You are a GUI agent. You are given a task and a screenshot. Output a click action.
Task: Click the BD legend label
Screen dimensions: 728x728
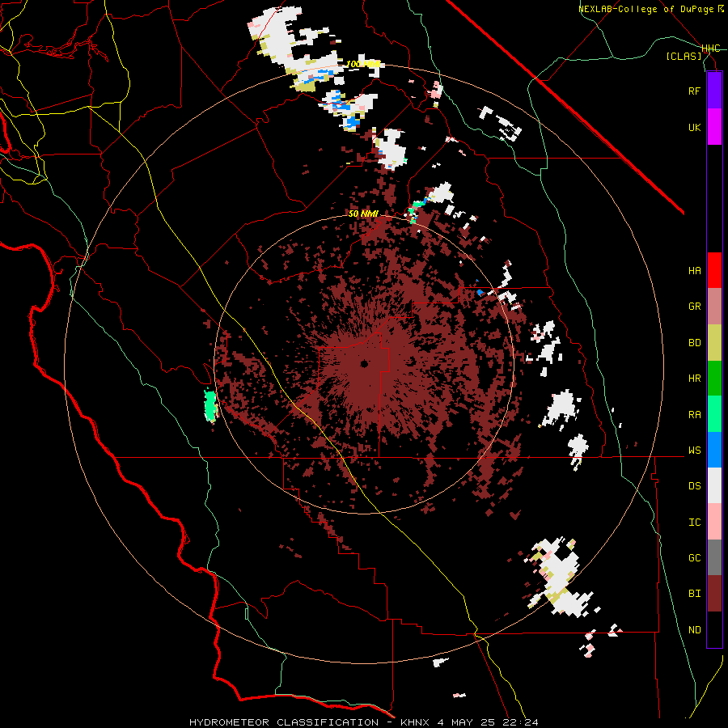tap(694, 343)
